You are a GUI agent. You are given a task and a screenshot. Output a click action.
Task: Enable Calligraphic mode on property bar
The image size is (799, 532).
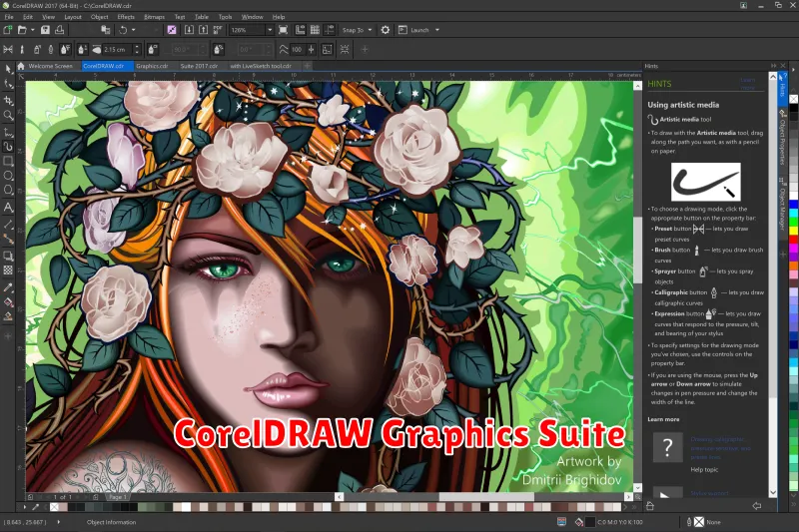tap(51, 49)
